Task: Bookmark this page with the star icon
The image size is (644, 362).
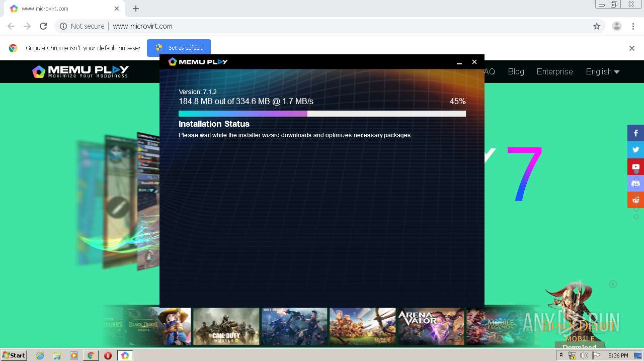Action: click(597, 26)
